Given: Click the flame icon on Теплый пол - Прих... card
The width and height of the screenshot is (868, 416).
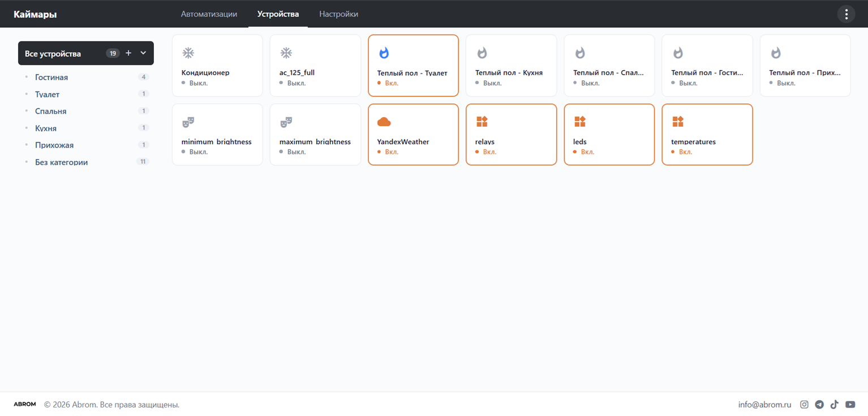Looking at the screenshot, I should point(776,53).
